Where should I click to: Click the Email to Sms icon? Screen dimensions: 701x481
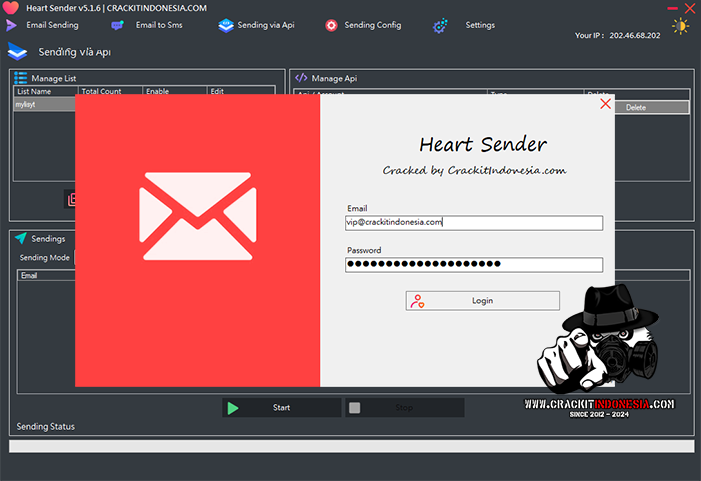[x=118, y=25]
